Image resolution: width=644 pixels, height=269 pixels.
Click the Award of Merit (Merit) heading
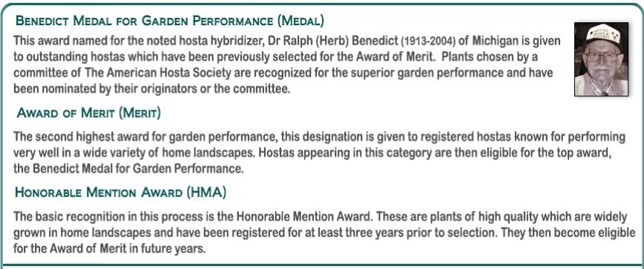pos(89,113)
